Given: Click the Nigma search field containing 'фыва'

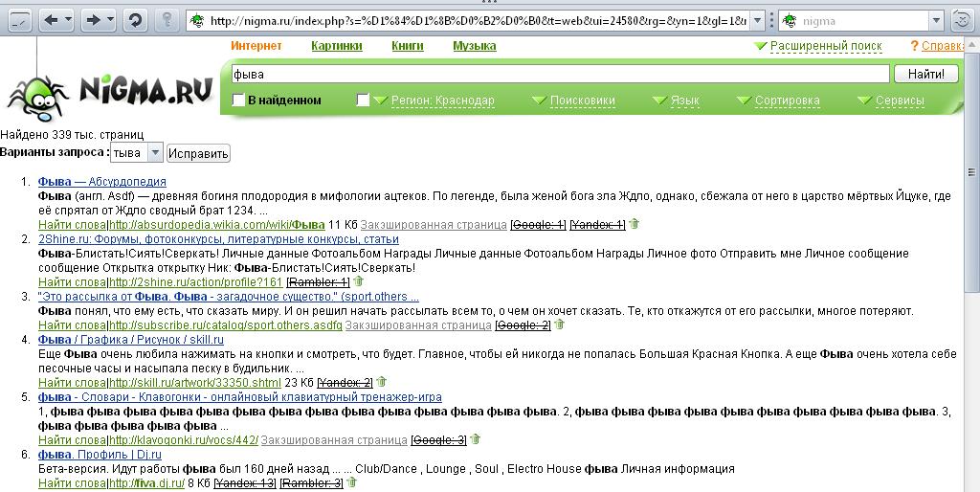Looking at the screenshot, I should (x=560, y=74).
